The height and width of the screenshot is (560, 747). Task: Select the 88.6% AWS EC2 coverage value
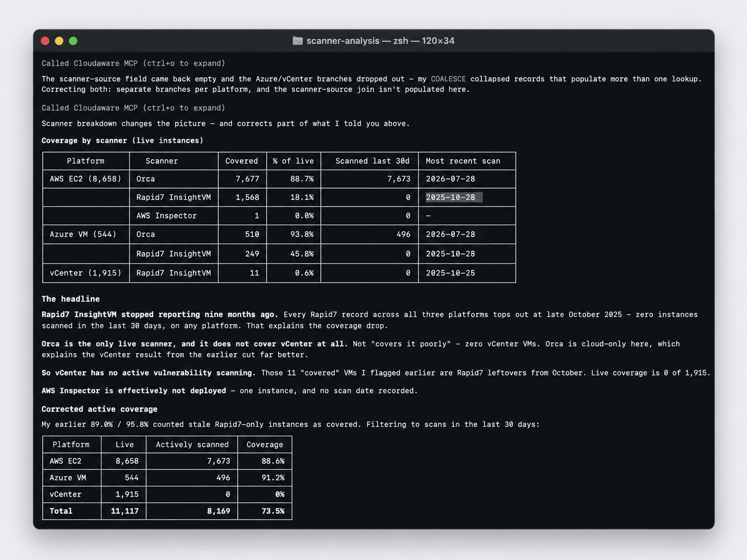(x=273, y=461)
